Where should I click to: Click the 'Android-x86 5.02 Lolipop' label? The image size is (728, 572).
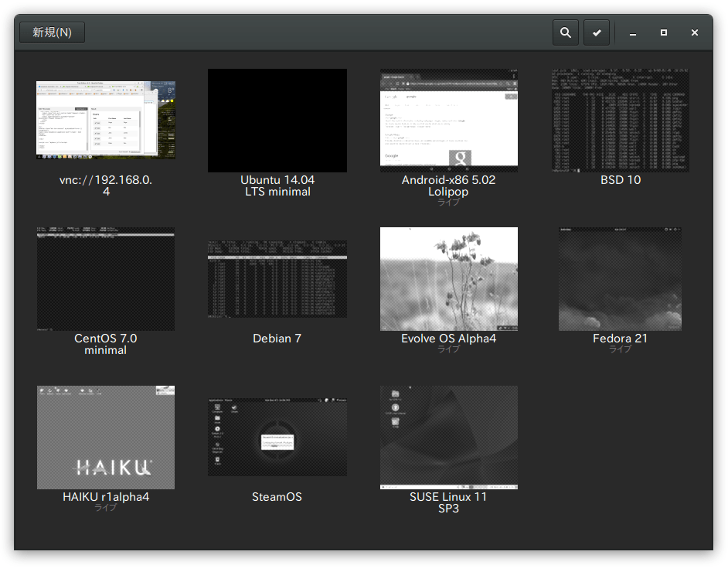tap(448, 186)
